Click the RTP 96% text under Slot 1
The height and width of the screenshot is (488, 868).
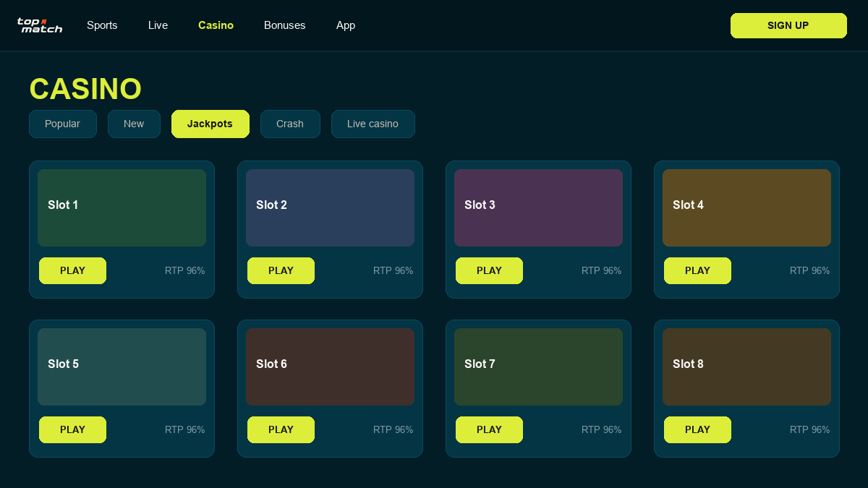184,270
